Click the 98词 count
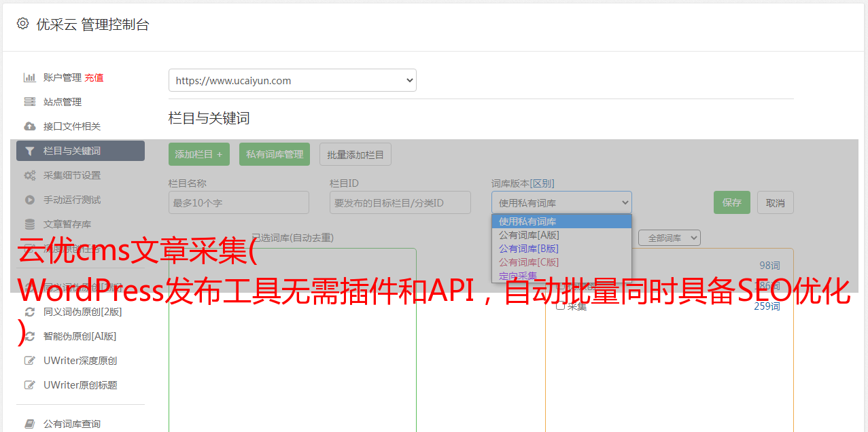 click(769, 266)
